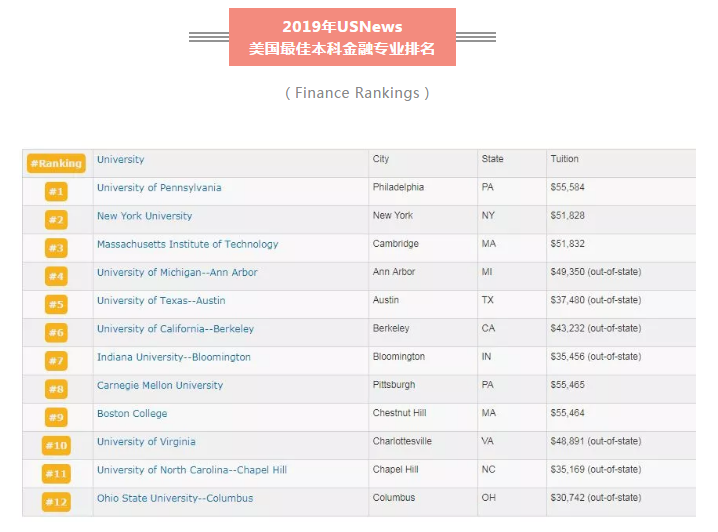Click the #1 rank badge
This screenshot has height=532, width=718.
pos(56,191)
